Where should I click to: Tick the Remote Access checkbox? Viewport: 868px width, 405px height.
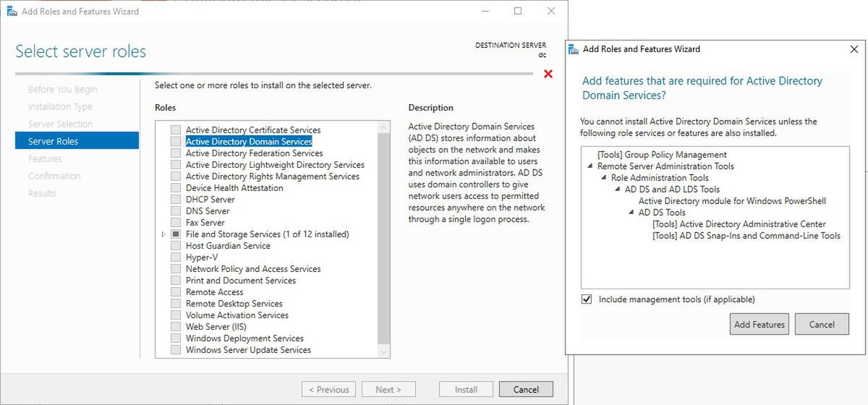pos(176,292)
